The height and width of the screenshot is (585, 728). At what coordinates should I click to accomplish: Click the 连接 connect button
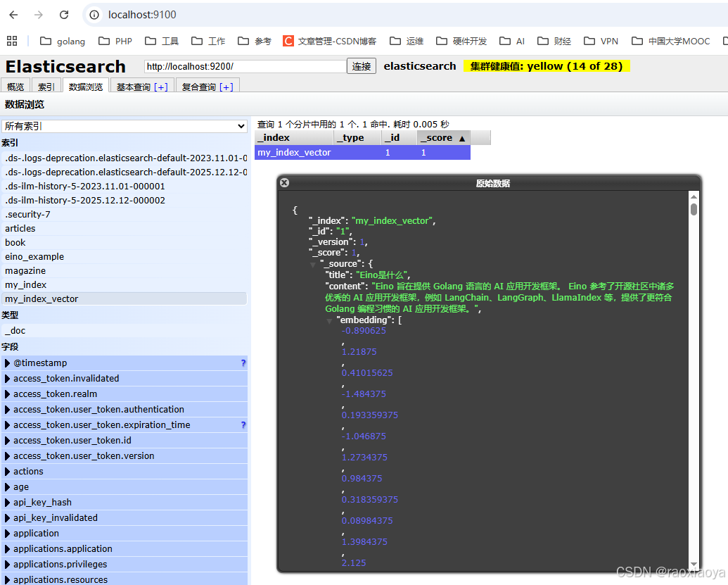(x=362, y=66)
